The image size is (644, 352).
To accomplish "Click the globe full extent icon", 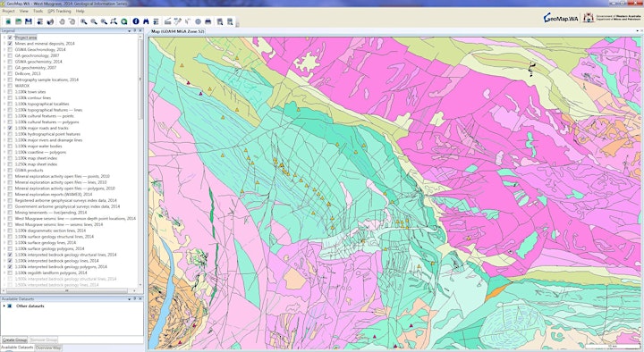I will [x=198, y=21].
